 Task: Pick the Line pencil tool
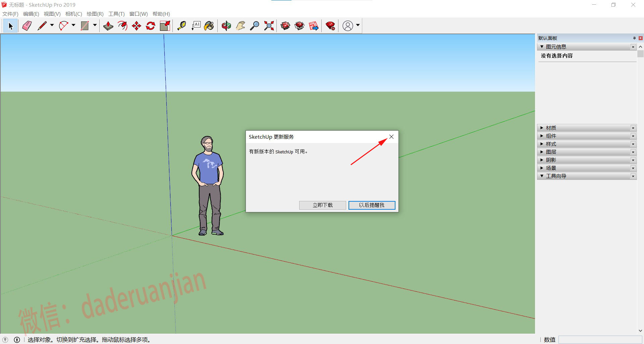(42, 26)
